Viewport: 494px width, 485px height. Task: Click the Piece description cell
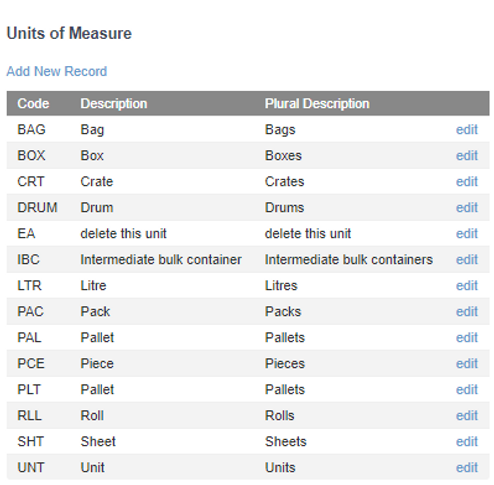click(x=97, y=363)
